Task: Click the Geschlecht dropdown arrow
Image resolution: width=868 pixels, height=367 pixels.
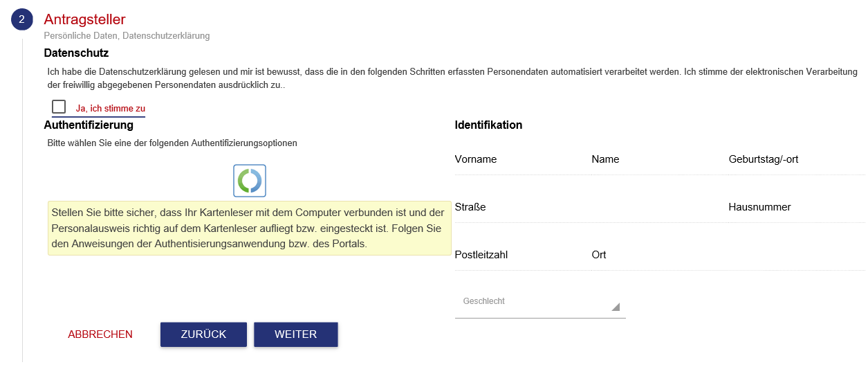Action: pos(615,307)
